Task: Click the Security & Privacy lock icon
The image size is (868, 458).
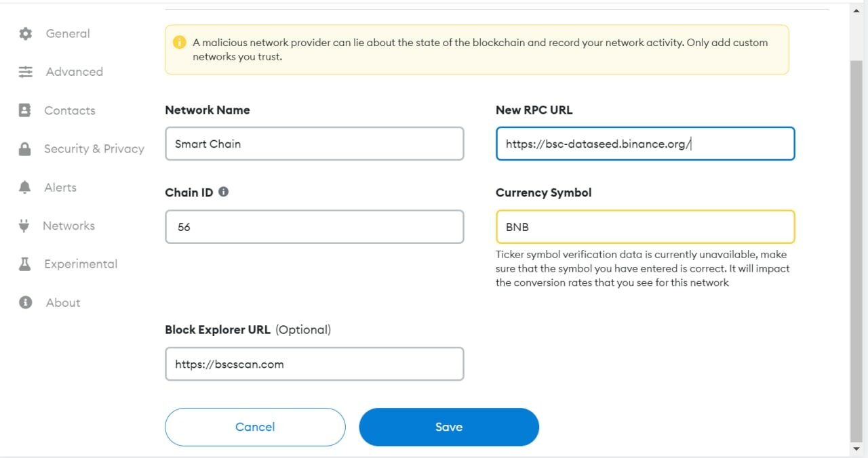Action: [x=25, y=149]
